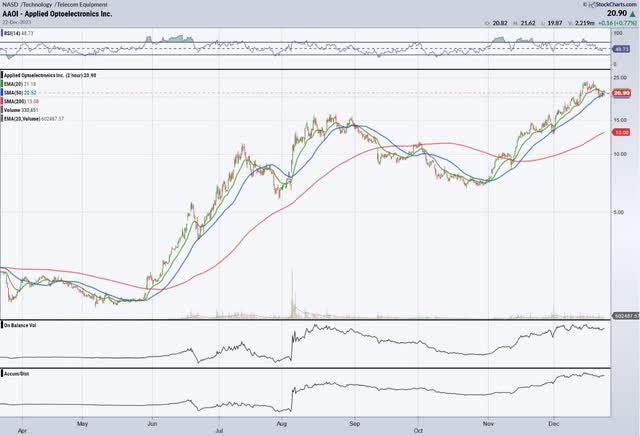Click the /Technology sector label
Screen dimensions: 640x436
pyautogui.click(x=37, y=4)
